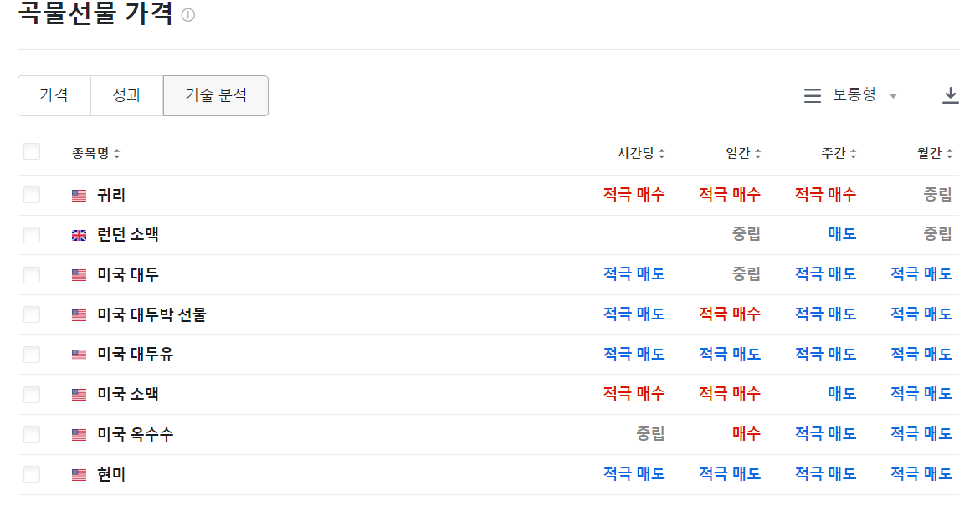Viewport: 980px width, 526px height.
Task: Click 미국 대두박 선물 daily 적극 매수
Action: (730, 314)
